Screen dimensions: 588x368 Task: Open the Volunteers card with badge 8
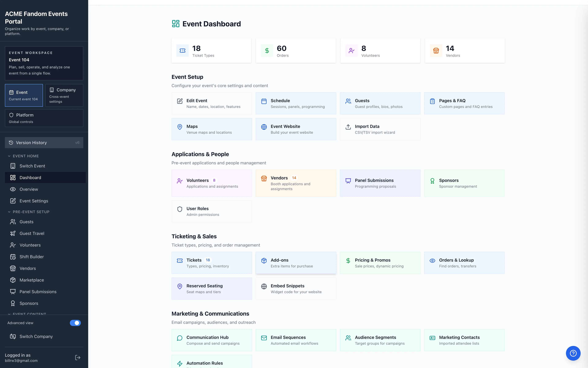[x=212, y=183]
